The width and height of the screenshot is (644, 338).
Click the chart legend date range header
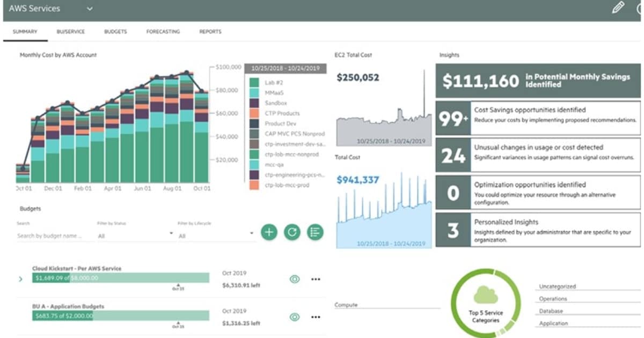coord(286,68)
